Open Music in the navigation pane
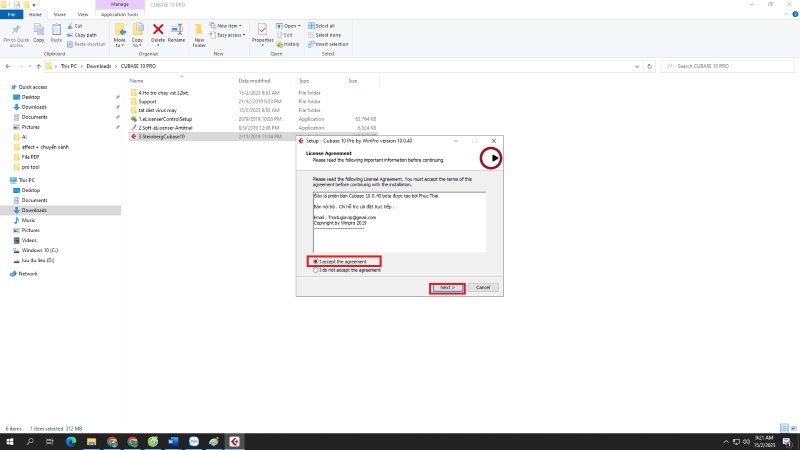Screen dimensions: 800x450 click(x=28, y=220)
